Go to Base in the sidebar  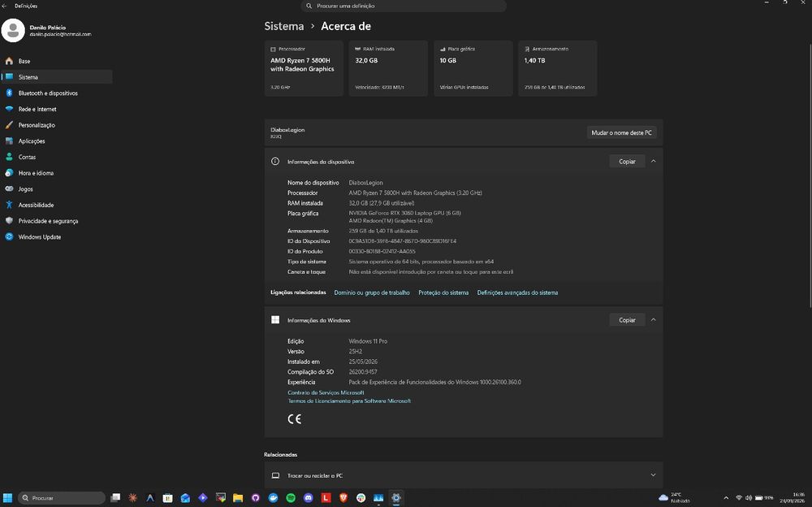[x=57, y=61]
